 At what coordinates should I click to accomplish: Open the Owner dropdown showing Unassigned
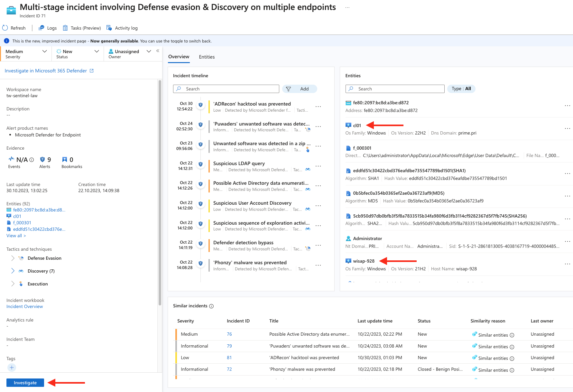tap(149, 51)
